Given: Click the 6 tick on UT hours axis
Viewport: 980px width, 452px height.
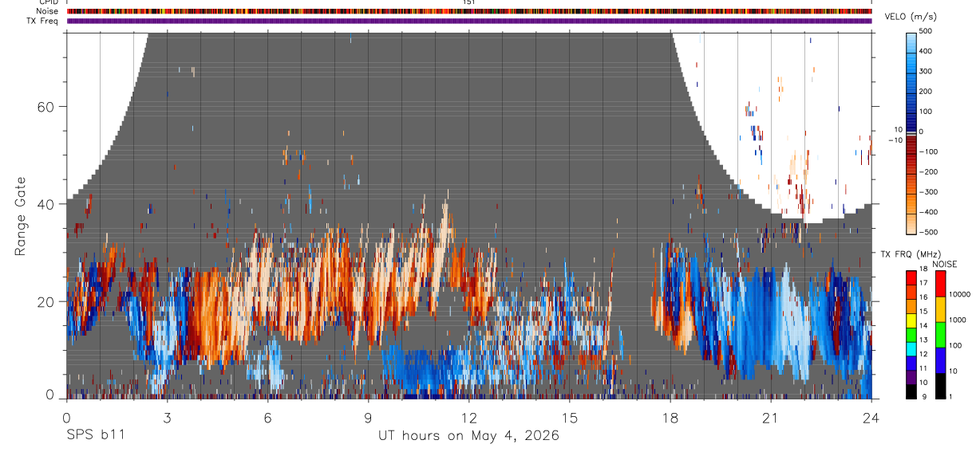Looking at the screenshot, I should pos(267,417).
